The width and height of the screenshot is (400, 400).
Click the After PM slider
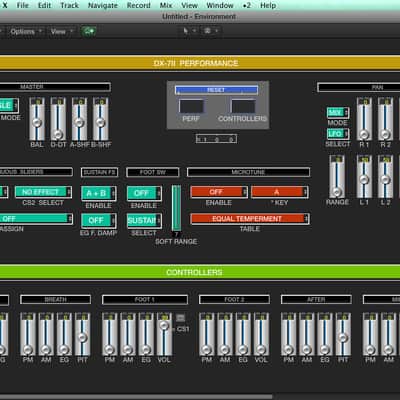(x=289, y=334)
